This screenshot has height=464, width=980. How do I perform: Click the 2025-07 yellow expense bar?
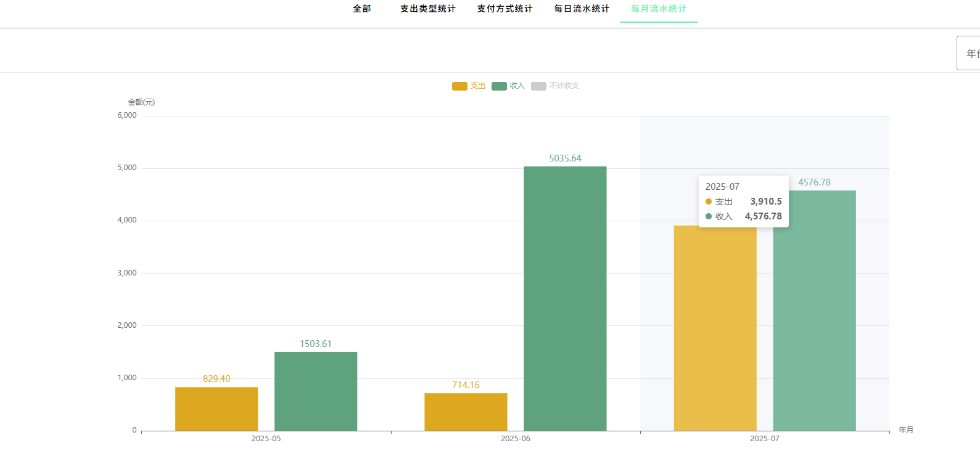[x=715, y=328]
